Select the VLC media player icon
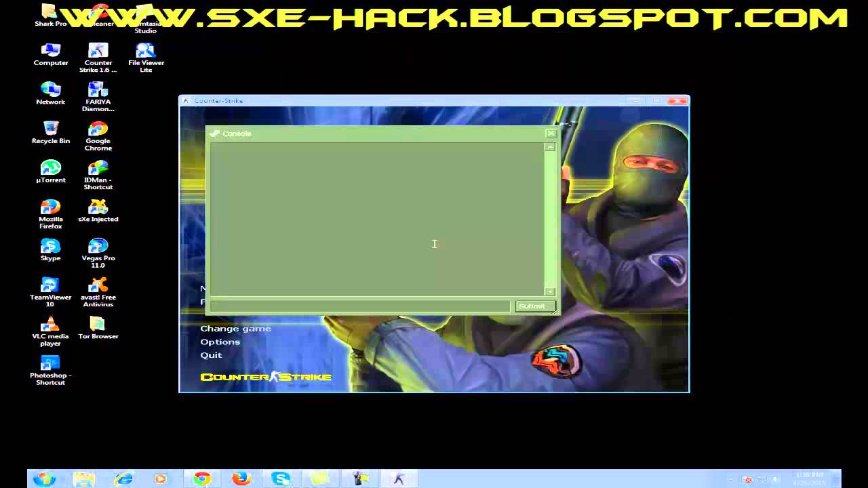868x488 pixels. coord(51,331)
